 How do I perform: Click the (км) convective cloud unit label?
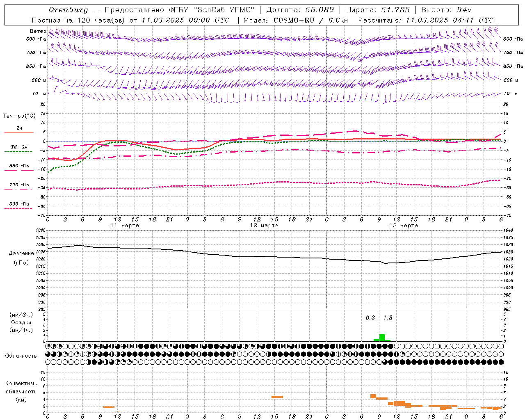click(x=21, y=399)
